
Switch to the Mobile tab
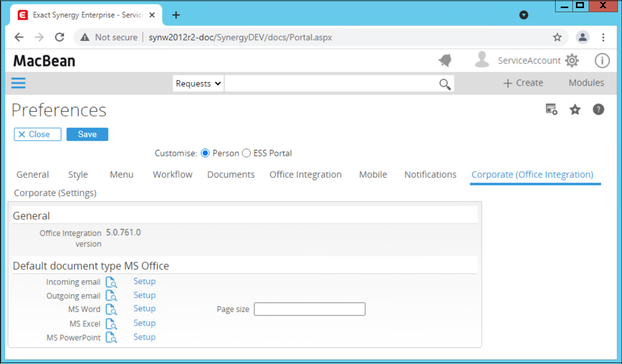pyautogui.click(x=373, y=175)
